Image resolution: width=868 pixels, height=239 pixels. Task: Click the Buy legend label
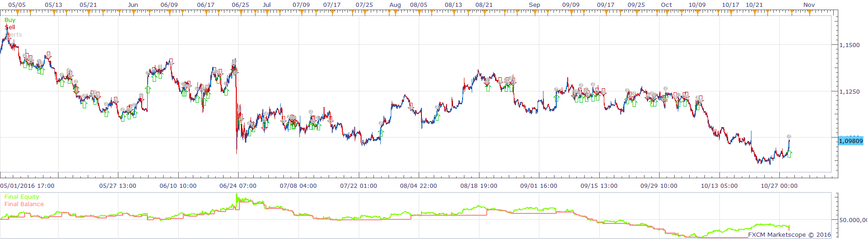pos(10,20)
